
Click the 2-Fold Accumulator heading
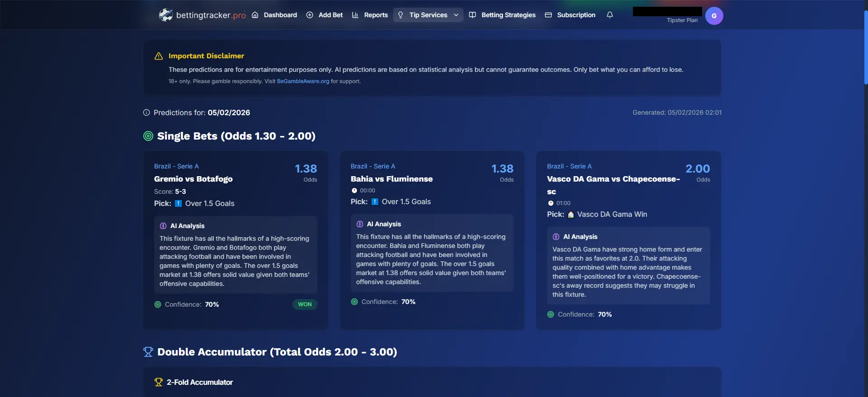(x=200, y=382)
